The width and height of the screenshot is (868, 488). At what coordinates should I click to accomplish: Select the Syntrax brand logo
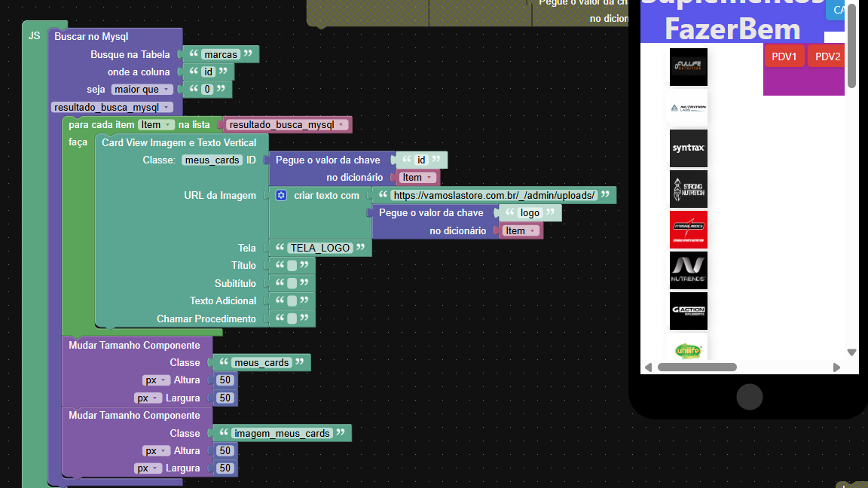(x=688, y=148)
